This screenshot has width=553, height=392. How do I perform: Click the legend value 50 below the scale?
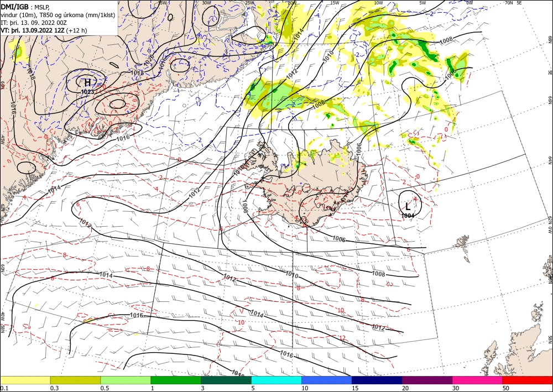click(506, 388)
